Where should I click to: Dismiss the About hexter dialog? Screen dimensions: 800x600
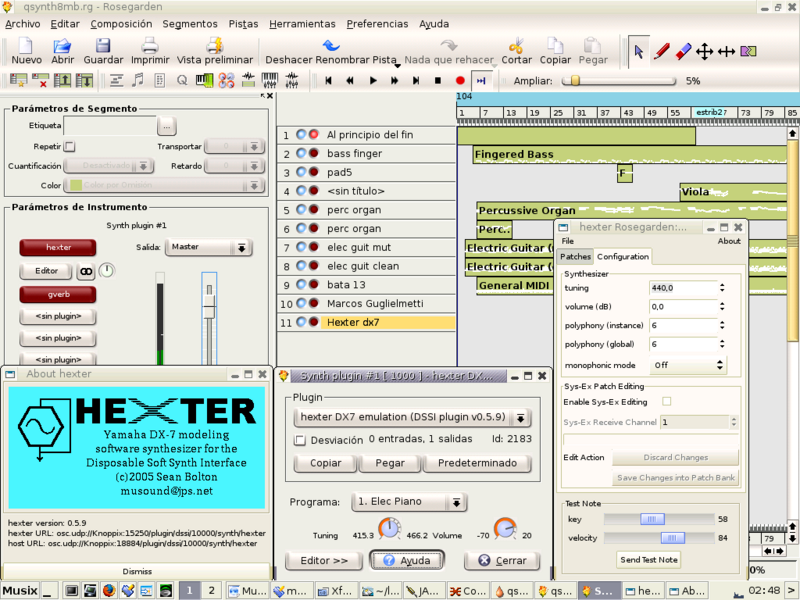click(x=135, y=570)
